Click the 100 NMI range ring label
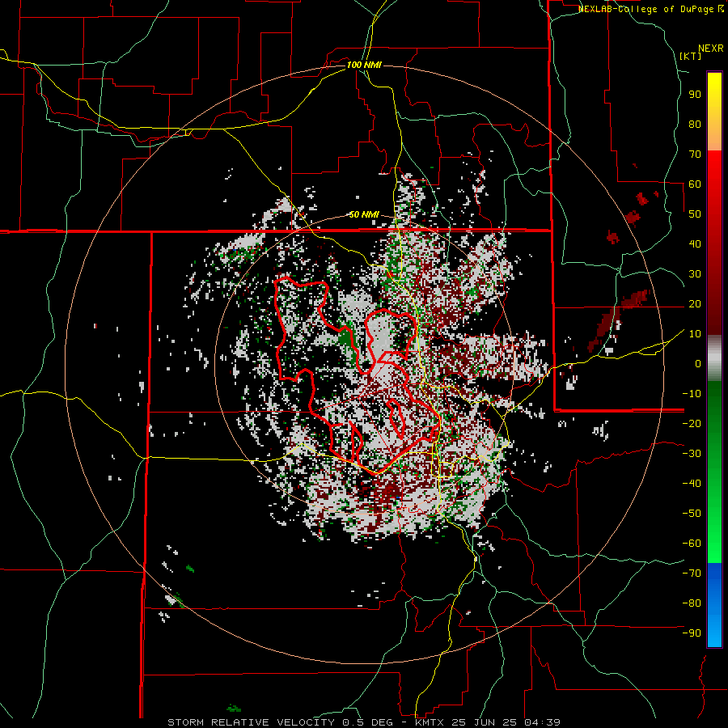Screen dimensions: 728x728 [364, 65]
